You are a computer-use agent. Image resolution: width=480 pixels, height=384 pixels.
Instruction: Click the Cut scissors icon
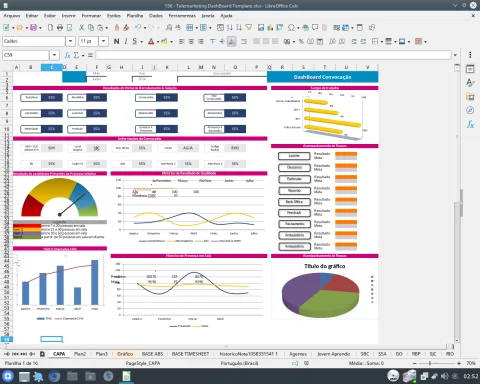[82, 28]
